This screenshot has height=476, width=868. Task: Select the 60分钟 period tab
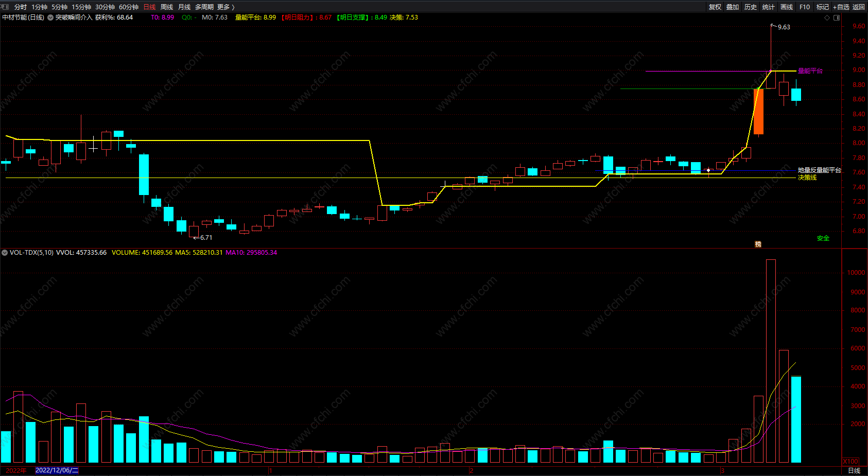(129, 7)
